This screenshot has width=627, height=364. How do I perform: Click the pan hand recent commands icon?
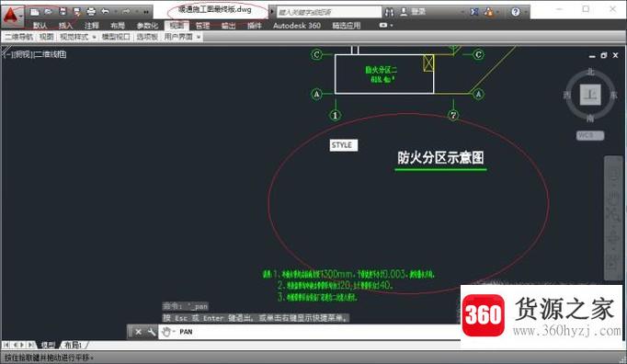click(x=167, y=332)
